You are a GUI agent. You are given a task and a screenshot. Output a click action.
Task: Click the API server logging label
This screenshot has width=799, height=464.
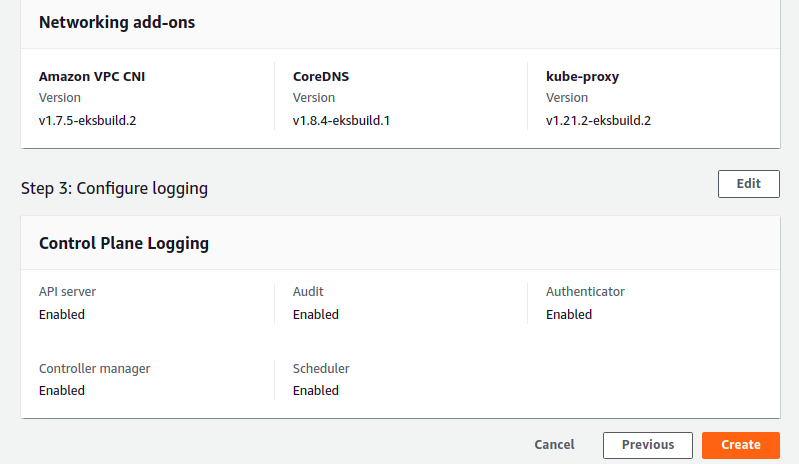point(67,292)
